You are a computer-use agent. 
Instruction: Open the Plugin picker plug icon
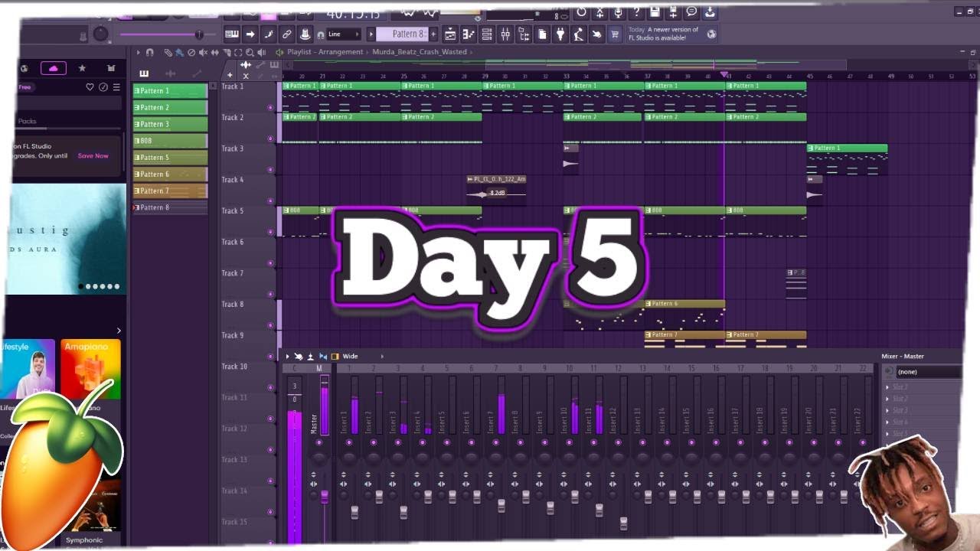(560, 34)
